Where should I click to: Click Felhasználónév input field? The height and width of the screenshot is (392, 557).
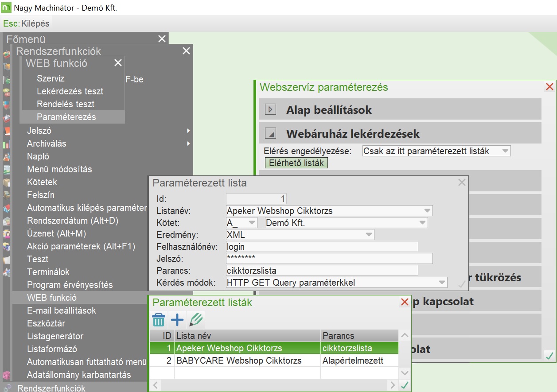[x=322, y=247]
